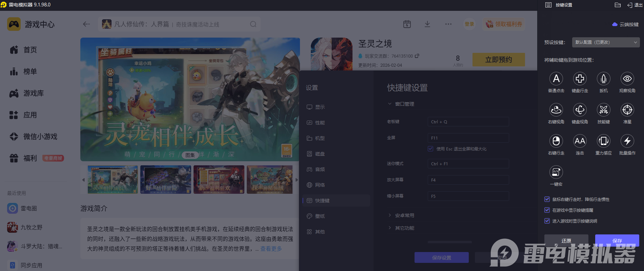Open 机型 settings tab

(336, 138)
